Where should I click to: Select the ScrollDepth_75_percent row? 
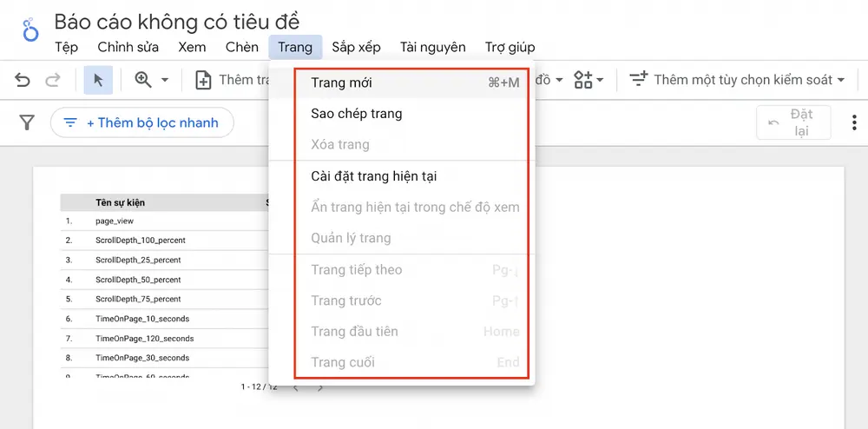tap(165, 299)
